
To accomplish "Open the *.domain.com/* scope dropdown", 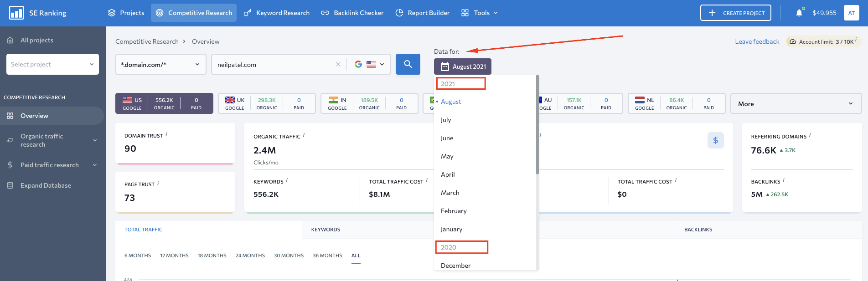I will point(160,64).
